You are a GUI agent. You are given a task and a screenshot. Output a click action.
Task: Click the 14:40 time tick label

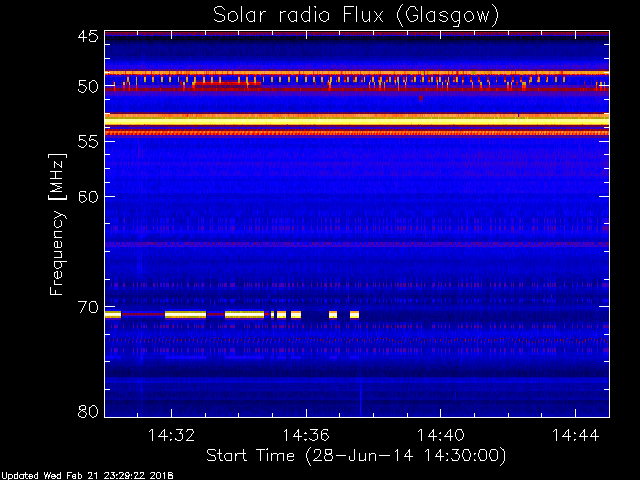click(x=440, y=435)
